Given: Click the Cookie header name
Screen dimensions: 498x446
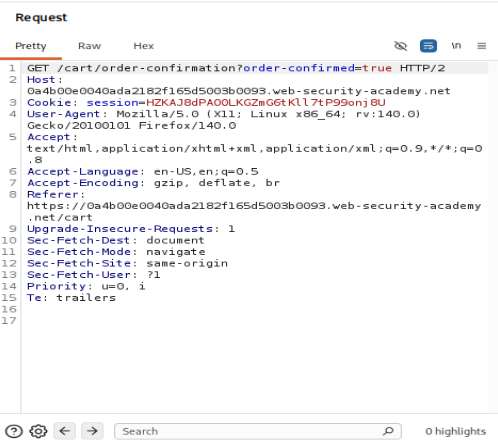Looking at the screenshot, I should point(49,102).
